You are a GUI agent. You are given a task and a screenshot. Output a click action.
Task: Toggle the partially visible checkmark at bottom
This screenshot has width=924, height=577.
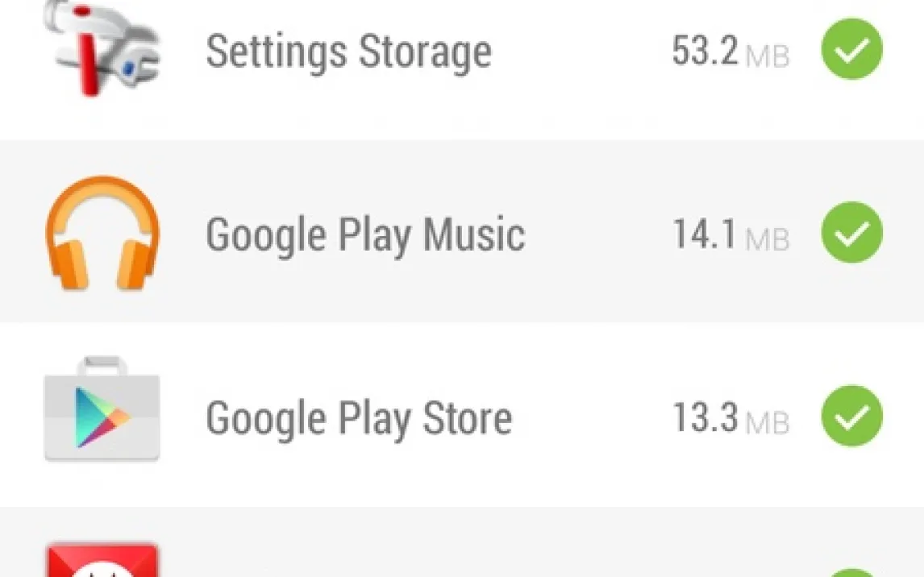tap(851, 572)
